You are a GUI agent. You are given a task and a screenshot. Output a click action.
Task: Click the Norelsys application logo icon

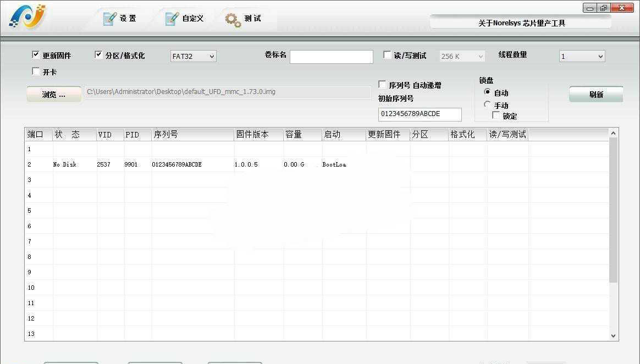(27, 18)
